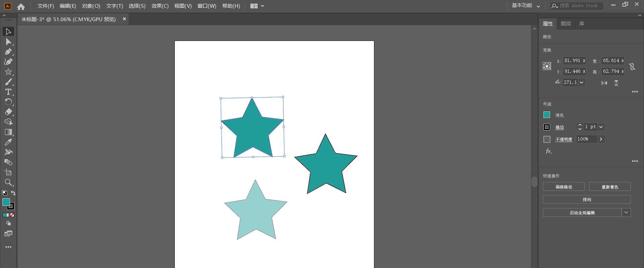The image size is (644, 268).
Task: Activate the Zoom tool
Action: pos(8,182)
